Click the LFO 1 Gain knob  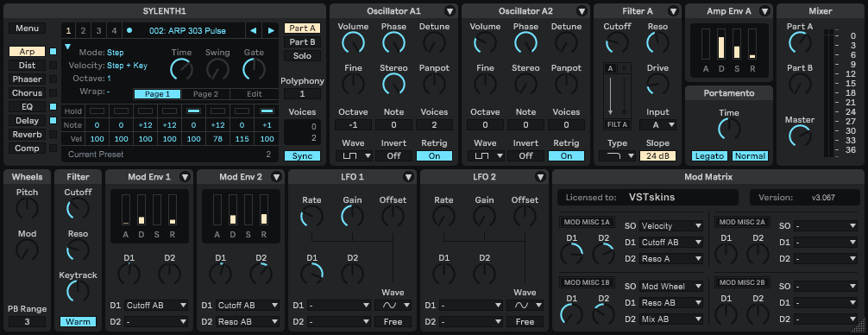coord(353,217)
